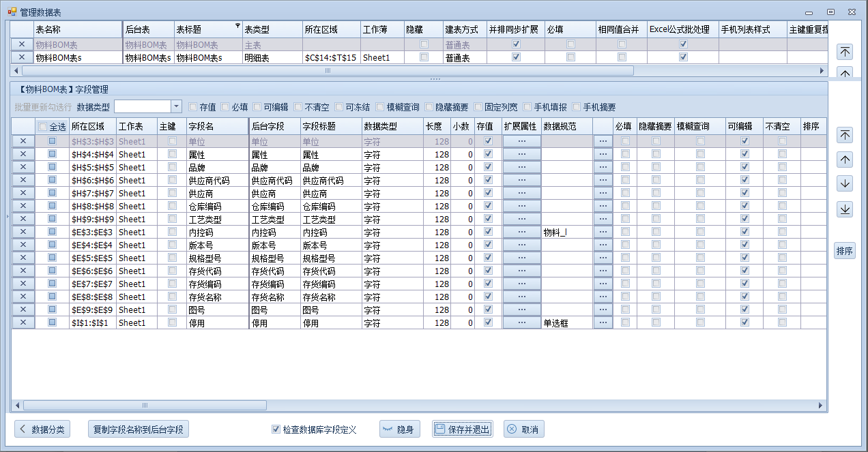Open 数据规范 ellipsis for 停用 row
Viewport: 868px width, 452px height.
click(603, 323)
